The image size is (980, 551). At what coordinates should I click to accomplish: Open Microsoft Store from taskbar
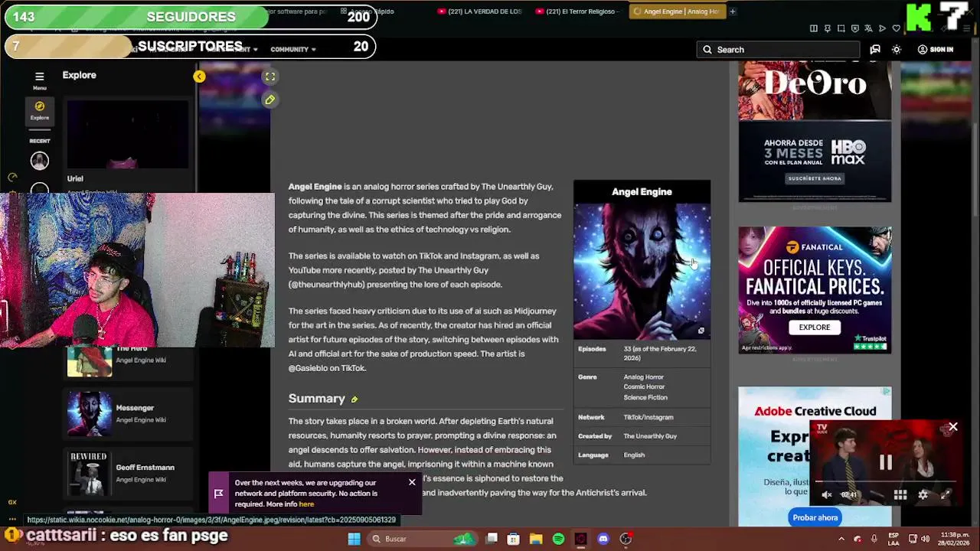514,539
